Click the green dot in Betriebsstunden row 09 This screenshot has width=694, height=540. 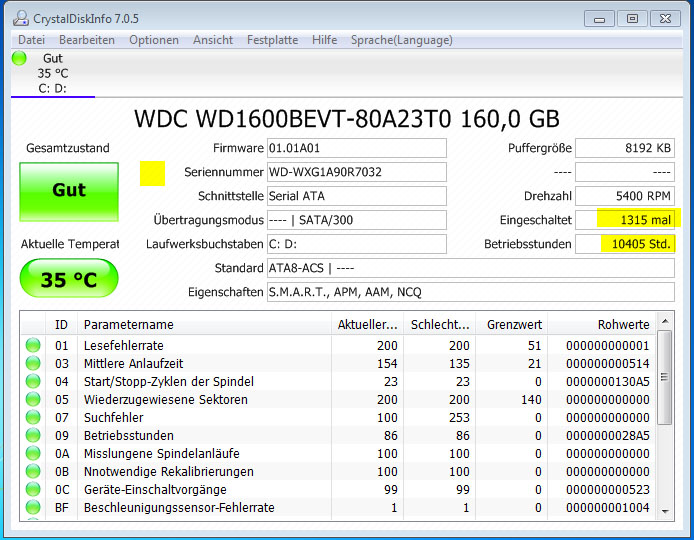(x=33, y=436)
